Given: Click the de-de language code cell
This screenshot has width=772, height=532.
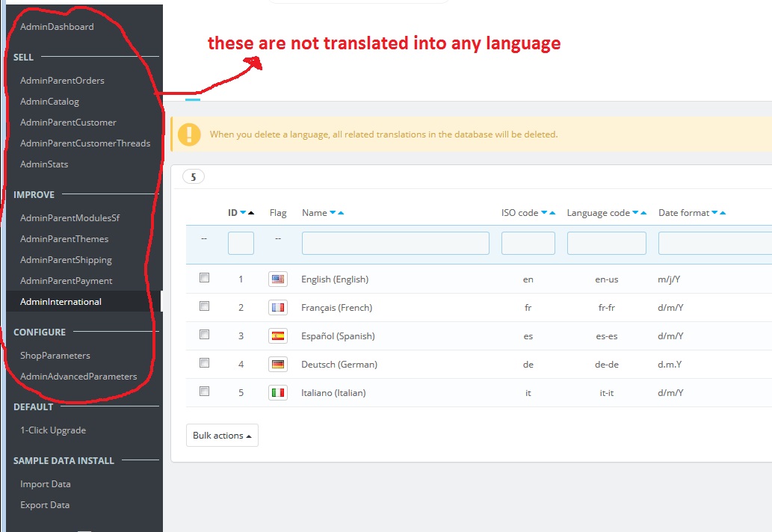Looking at the screenshot, I should click(607, 365).
